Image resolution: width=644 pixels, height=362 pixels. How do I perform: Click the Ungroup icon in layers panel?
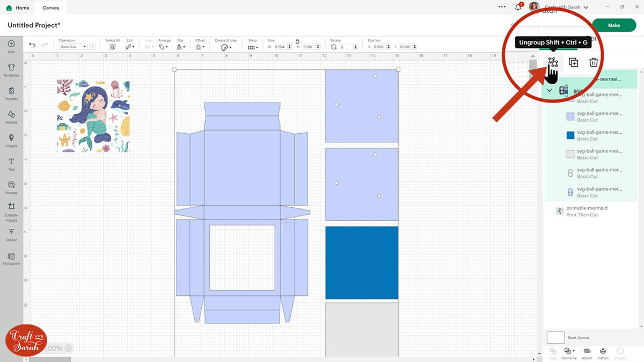point(553,62)
